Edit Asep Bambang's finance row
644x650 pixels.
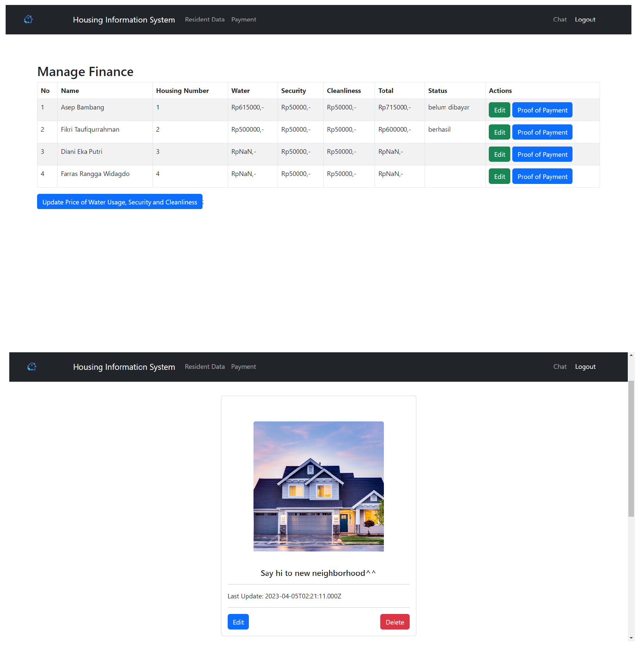point(499,110)
